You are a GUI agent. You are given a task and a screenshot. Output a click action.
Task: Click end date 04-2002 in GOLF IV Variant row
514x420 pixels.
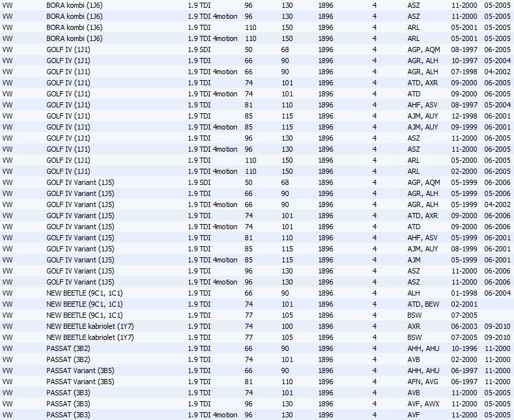coord(497,204)
